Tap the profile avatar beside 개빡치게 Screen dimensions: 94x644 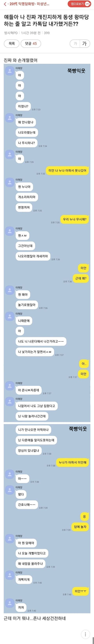click(x=10, y=575)
